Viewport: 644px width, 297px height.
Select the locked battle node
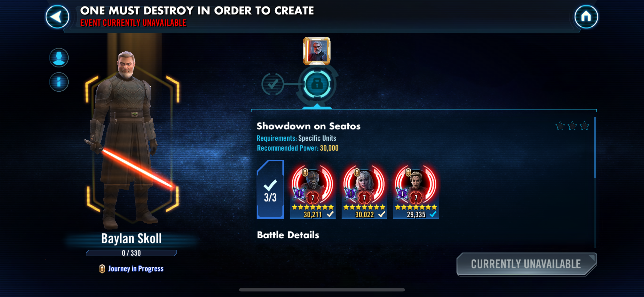317,84
